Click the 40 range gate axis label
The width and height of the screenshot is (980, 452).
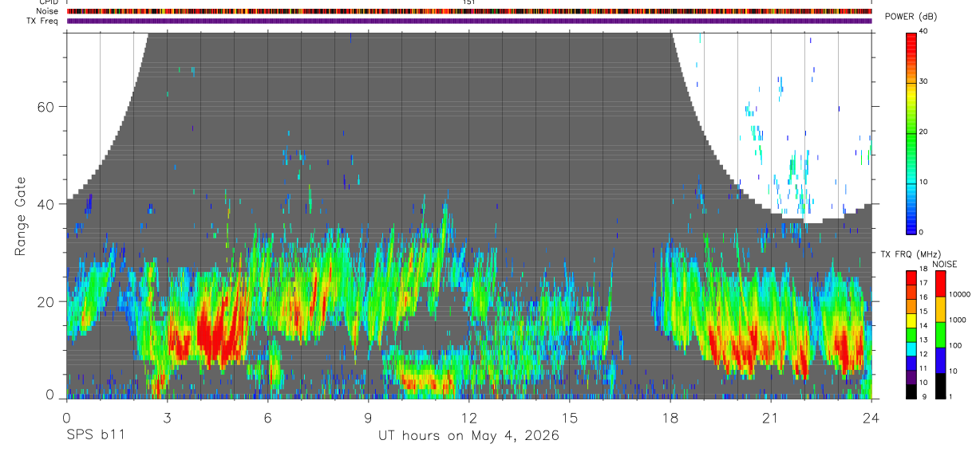coord(47,204)
